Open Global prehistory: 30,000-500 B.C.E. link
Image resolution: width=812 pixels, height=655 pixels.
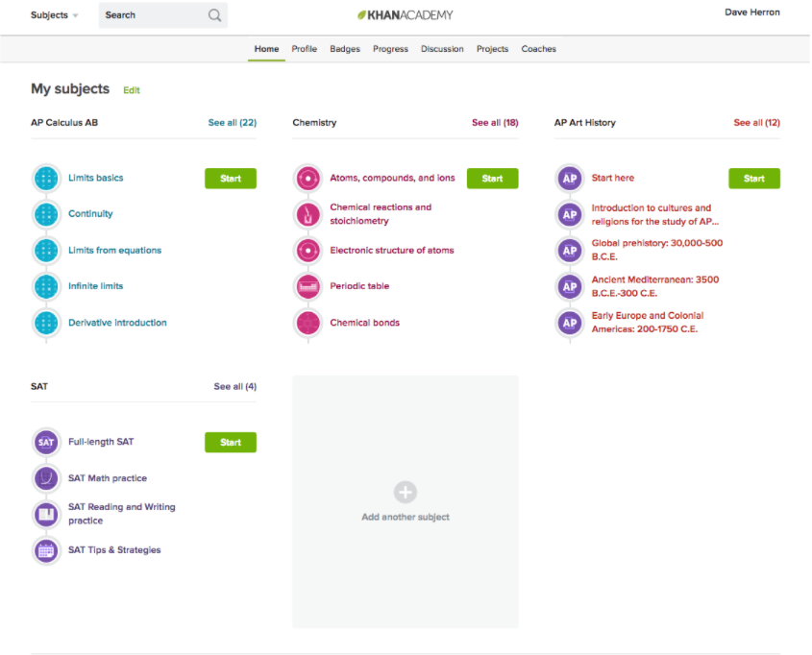[657, 250]
